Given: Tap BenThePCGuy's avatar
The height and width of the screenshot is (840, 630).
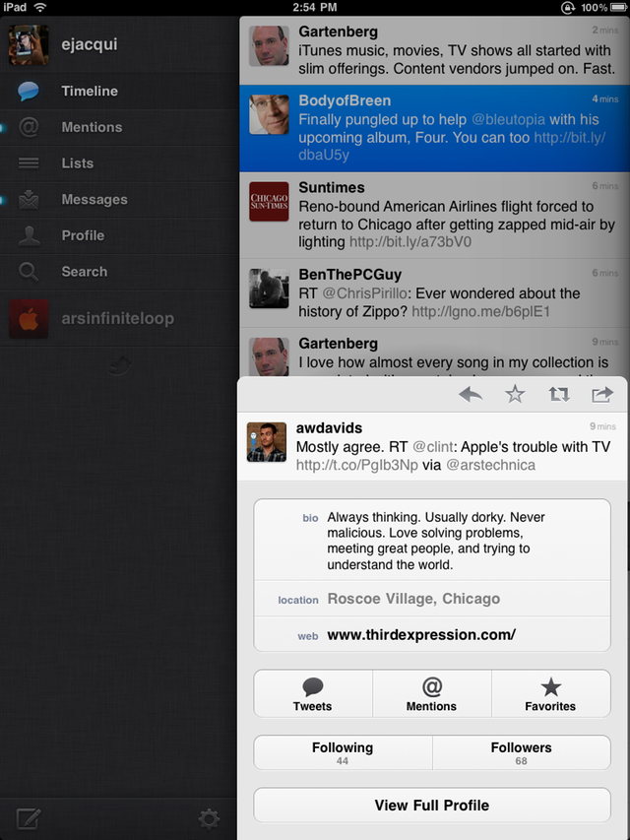Looking at the screenshot, I should [x=269, y=289].
